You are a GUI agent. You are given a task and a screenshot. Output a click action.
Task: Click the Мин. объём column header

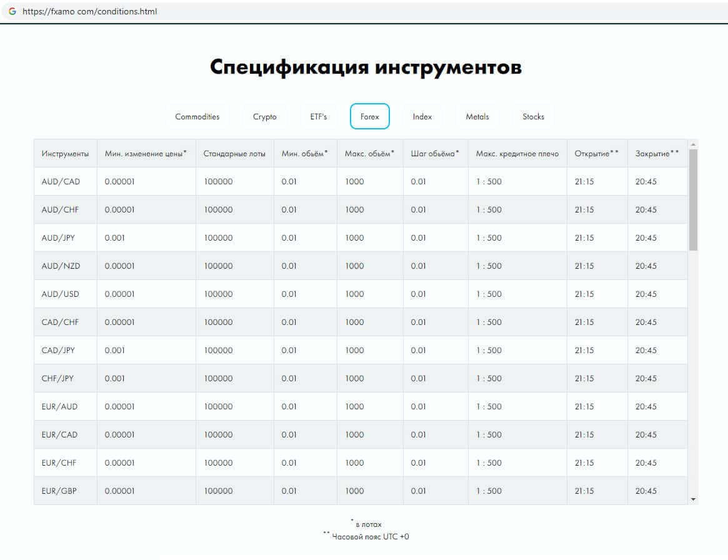305,153
